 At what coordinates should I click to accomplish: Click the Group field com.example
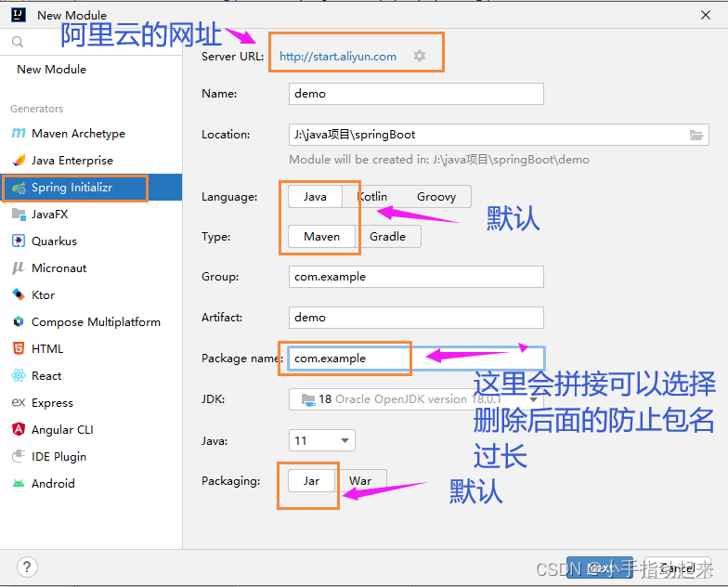pos(416,277)
